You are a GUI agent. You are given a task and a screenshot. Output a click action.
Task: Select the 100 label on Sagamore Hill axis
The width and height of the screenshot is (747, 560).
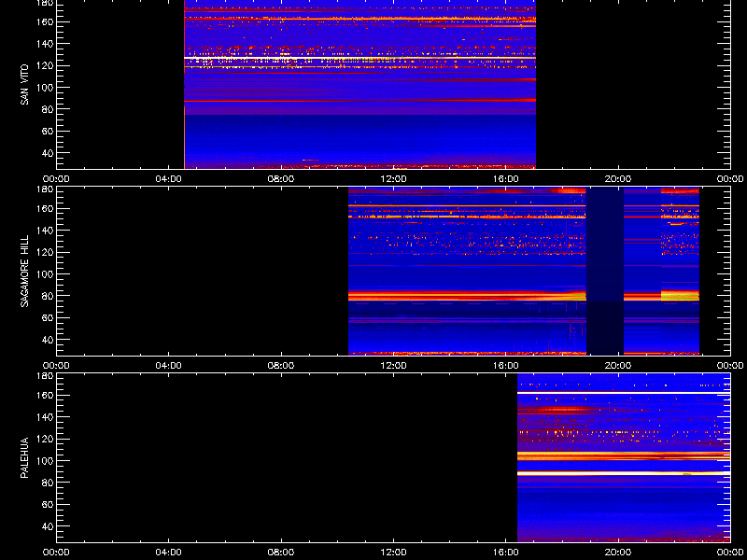click(x=45, y=274)
